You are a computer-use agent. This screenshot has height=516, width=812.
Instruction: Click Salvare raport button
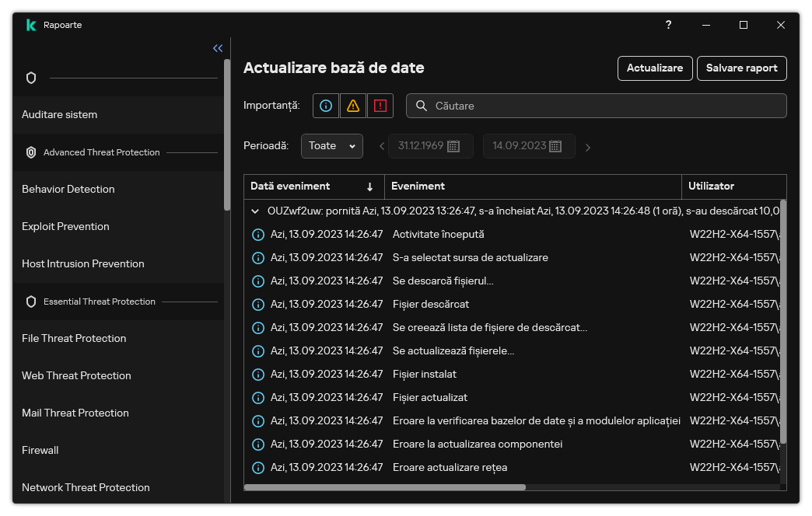[741, 68]
